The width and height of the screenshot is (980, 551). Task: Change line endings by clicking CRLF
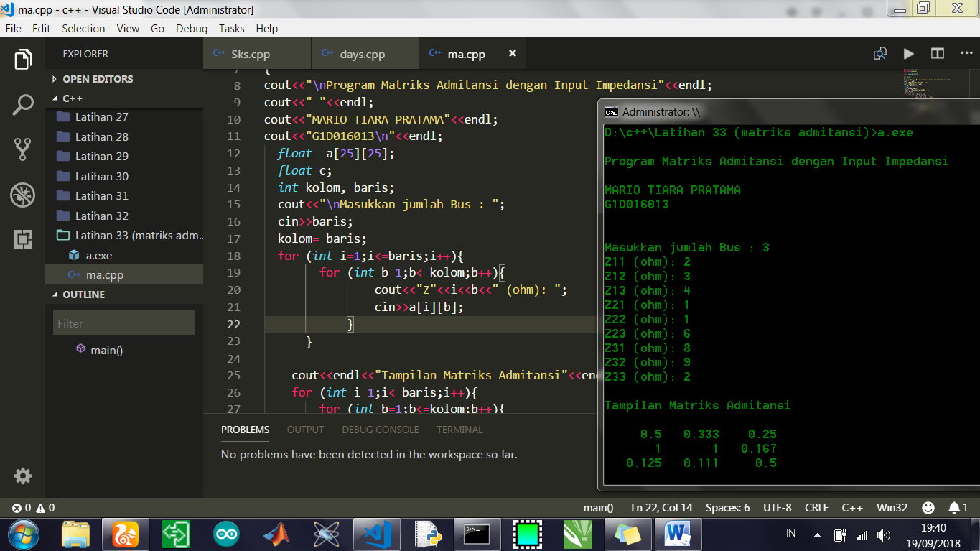pos(816,507)
